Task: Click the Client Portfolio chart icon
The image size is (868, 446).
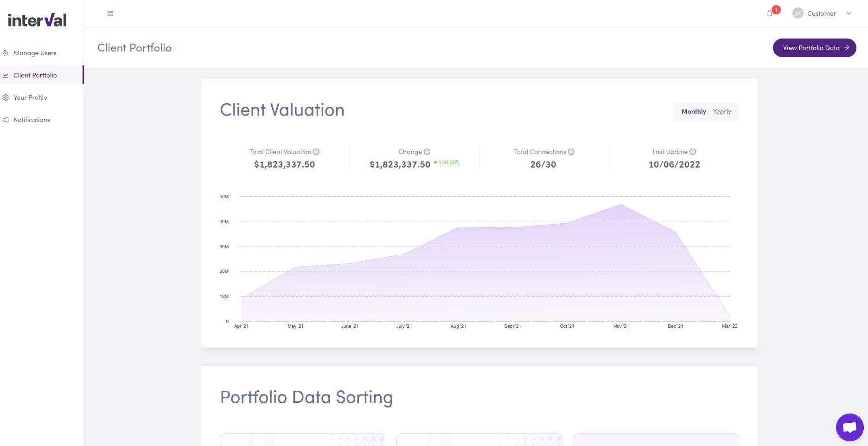Action: [x=6, y=75]
